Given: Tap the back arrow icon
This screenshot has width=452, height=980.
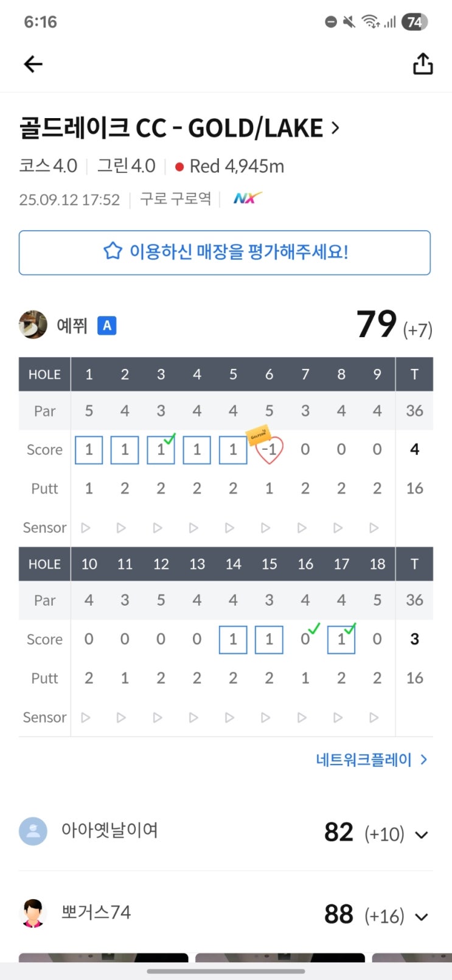Looking at the screenshot, I should pyautogui.click(x=33, y=64).
